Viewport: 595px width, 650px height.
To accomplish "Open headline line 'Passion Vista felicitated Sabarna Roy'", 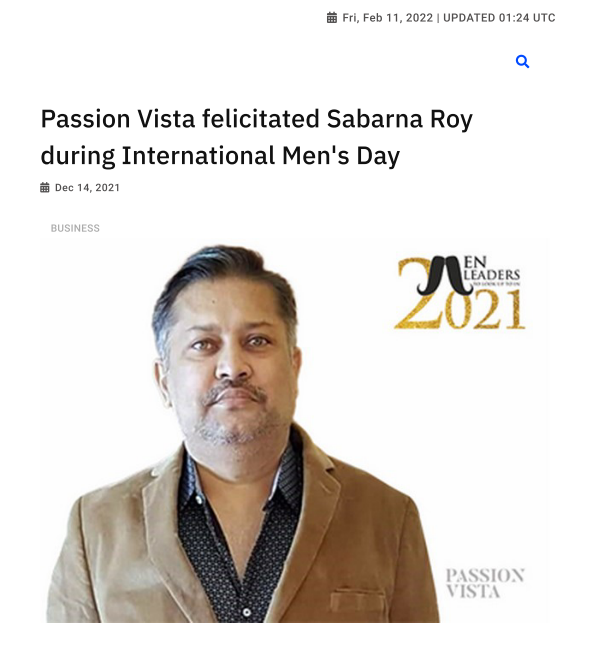I will point(257,119).
